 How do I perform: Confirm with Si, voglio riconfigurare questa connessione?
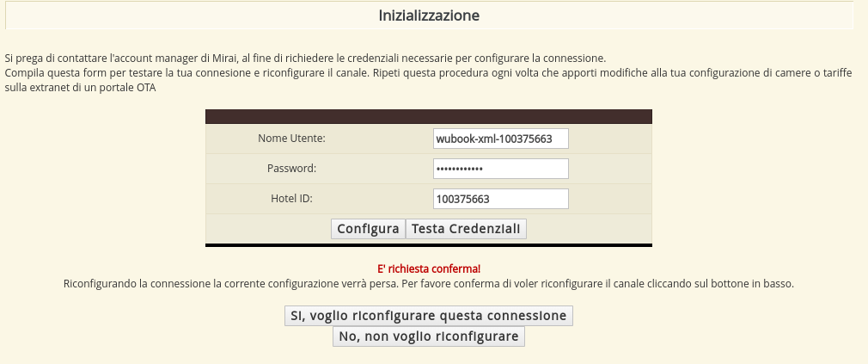tap(428, 316)
